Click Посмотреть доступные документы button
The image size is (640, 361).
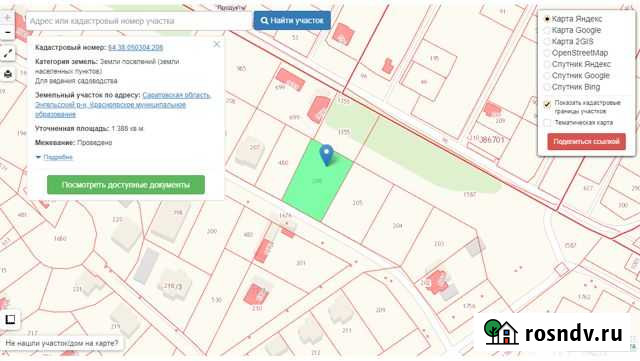(126, 185)
